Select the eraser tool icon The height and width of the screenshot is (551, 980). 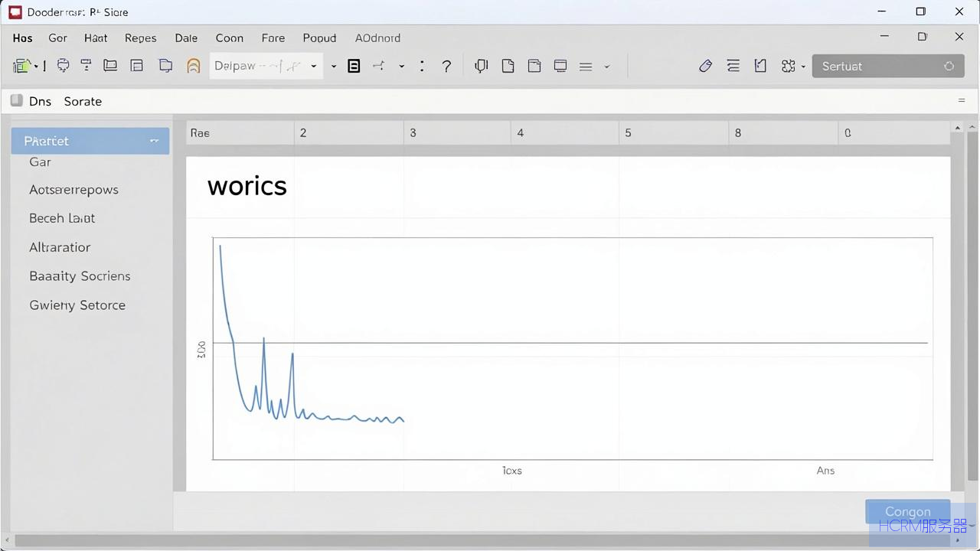(705, 67)
